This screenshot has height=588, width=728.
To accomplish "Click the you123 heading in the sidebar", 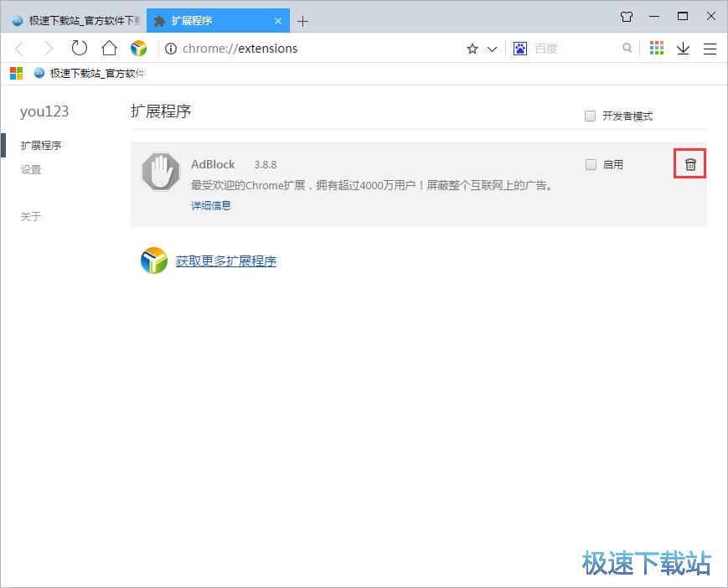I will click(x=44, y=111).
